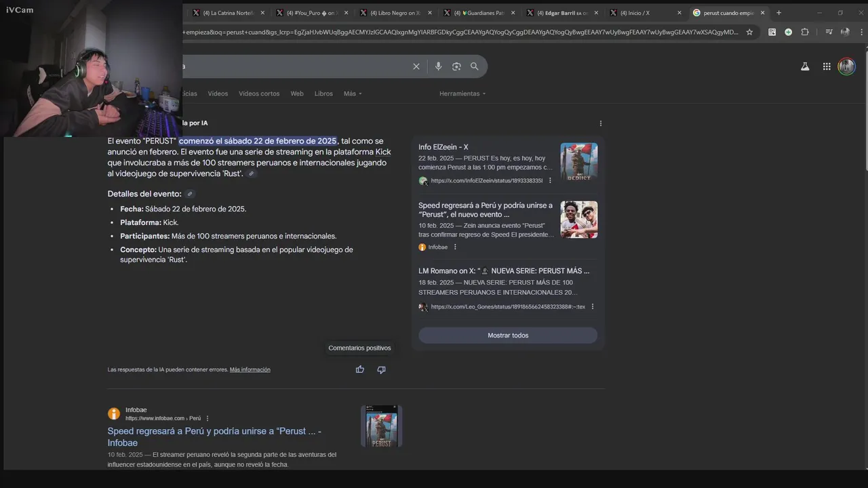Click the 'Plataforma: Kick.' bullet

(149, 222)
